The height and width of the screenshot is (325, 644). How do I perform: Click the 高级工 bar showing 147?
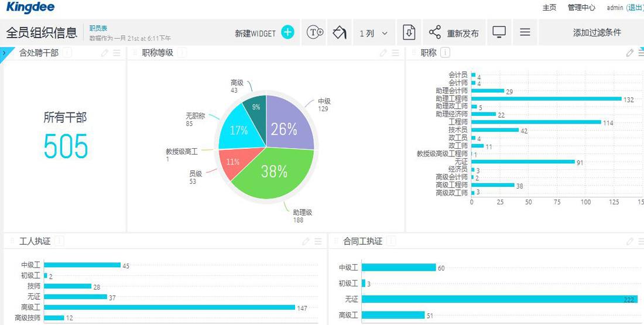point(169,307)
